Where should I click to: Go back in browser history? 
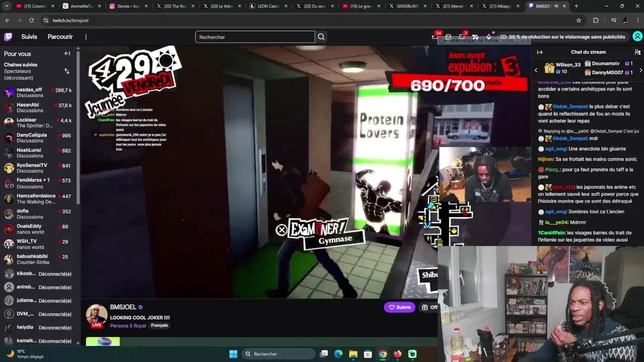point(7,20)
